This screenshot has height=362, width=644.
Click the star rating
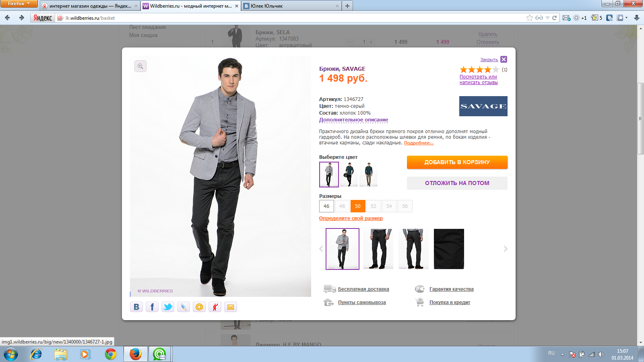pos(479,70)
